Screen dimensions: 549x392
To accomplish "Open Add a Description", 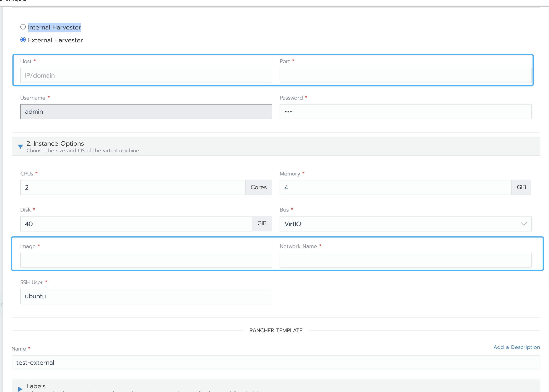I will 516,347.
